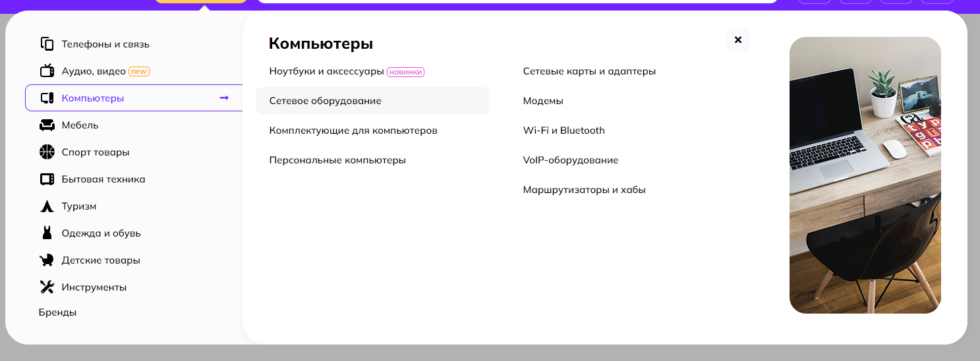
Task: Click the basketball icon for Спорт товары
Action: pos(47,152)
